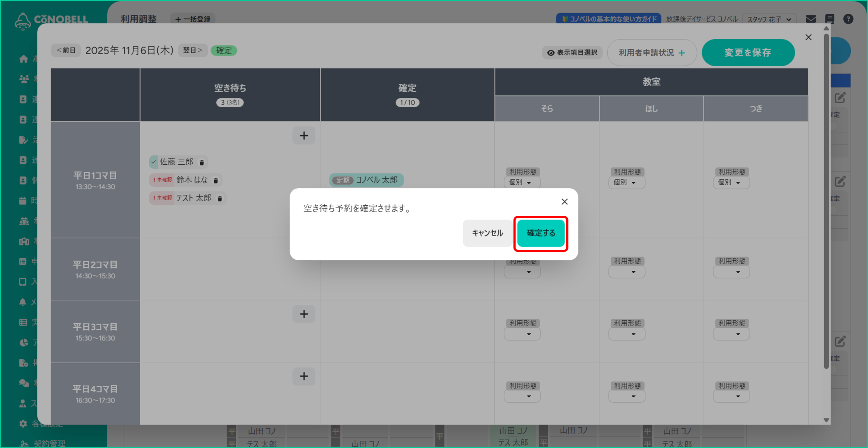The image size is (868, 448).
Task: Go to previous day with 前日
Action: click(x=66, y=50)
